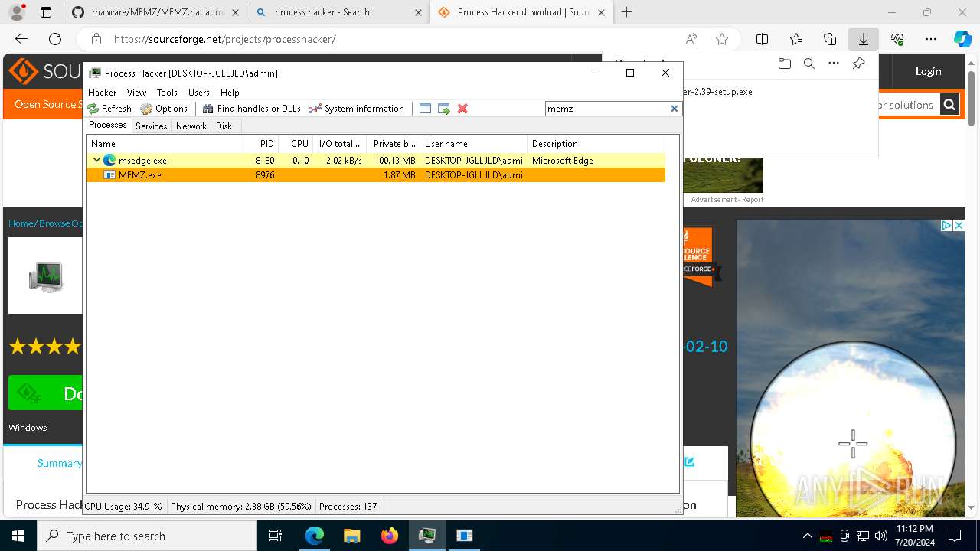Click the SourceForge search magnifier button
The height and width of the screenshot is (551, 980).
[x=949, y=105]
